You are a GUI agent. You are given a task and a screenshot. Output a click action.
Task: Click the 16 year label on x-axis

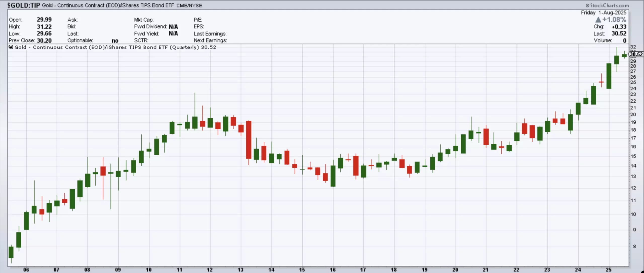coord(333,270)
